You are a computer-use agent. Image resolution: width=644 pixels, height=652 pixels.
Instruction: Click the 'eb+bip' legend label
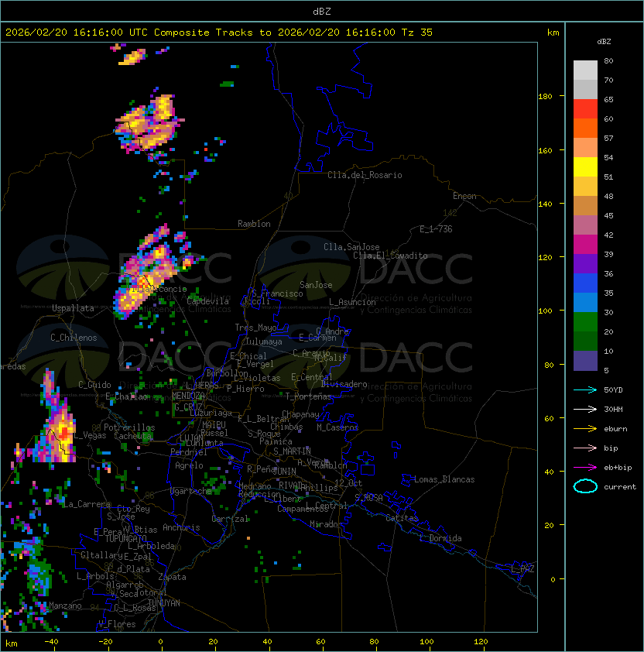point(618,468)
